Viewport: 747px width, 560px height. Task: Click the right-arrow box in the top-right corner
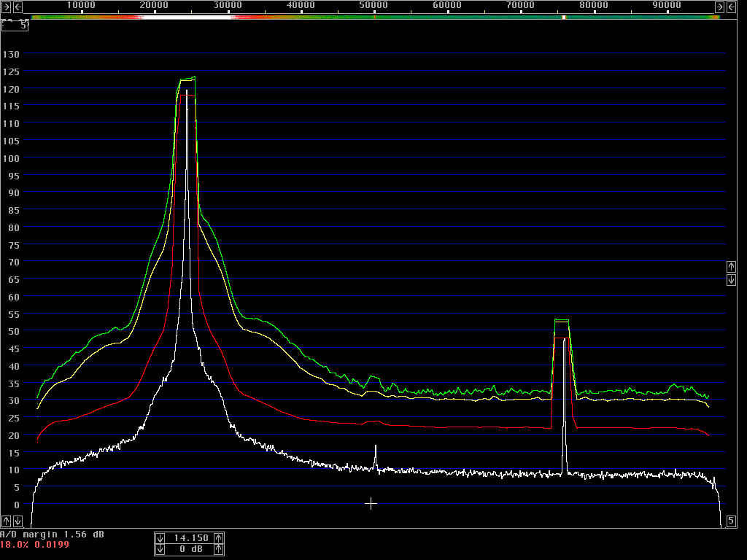click(x=719, y=7)
